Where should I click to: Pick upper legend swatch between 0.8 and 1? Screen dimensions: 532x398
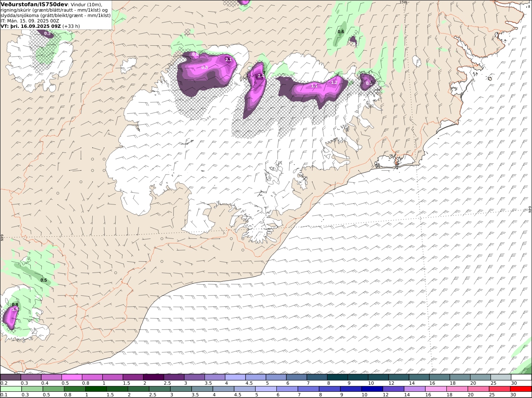click(x=92, y=377)
